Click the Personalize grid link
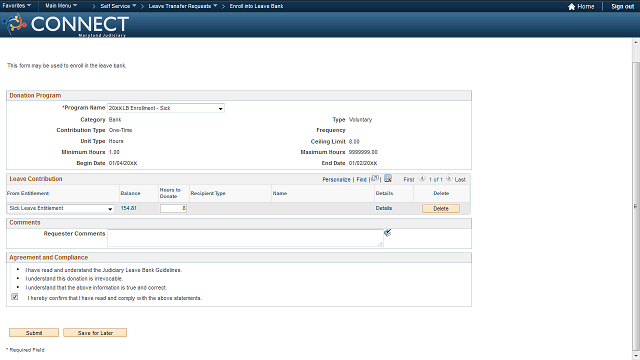The image size is (640, 360). 336,180
